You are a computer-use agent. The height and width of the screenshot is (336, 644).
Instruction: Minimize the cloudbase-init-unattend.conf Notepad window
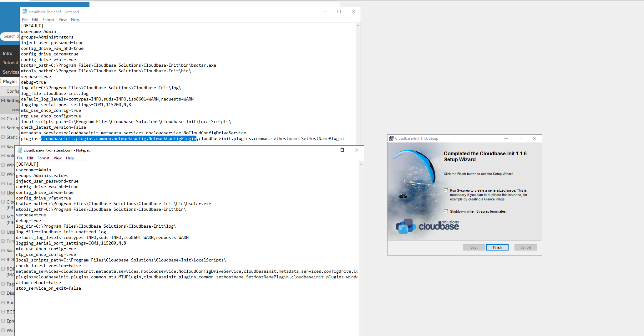tap(328, 150)
